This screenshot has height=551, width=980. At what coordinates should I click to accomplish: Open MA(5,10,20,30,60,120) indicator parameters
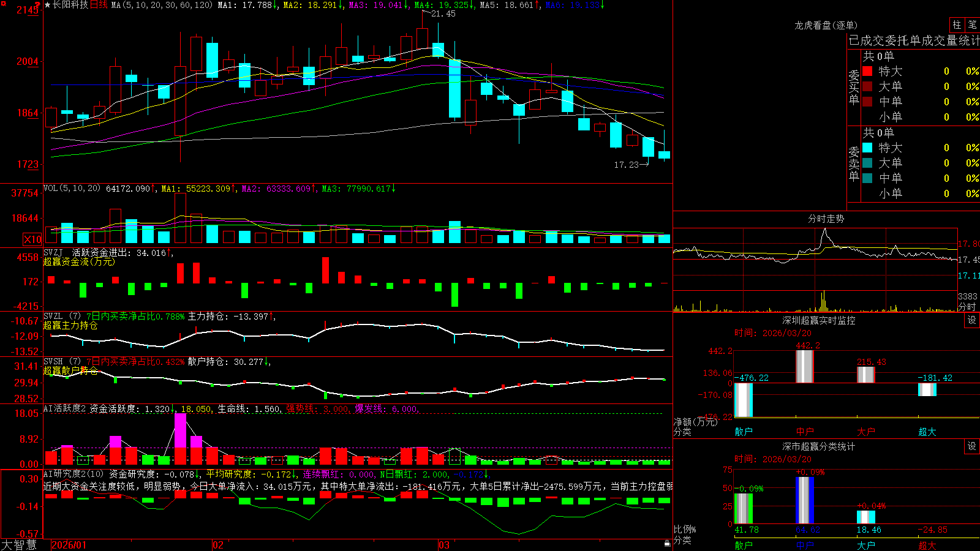162,5
